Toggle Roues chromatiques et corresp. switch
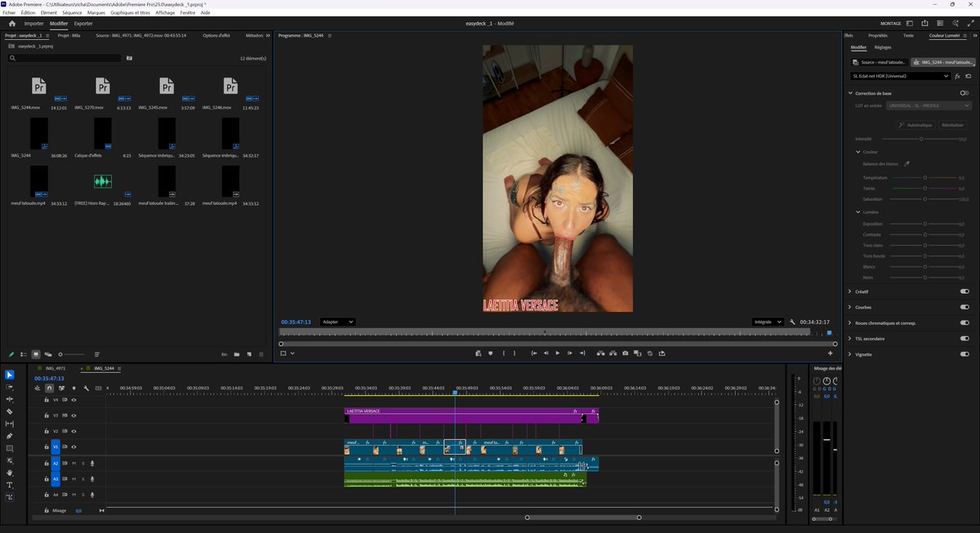Viewport: 980px width, 533px height. (x=964, y=322)
